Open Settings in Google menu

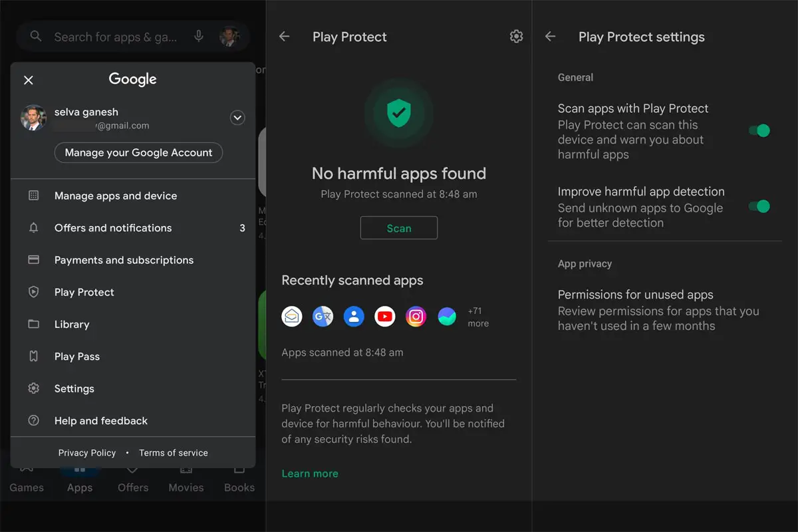[133, 388]
